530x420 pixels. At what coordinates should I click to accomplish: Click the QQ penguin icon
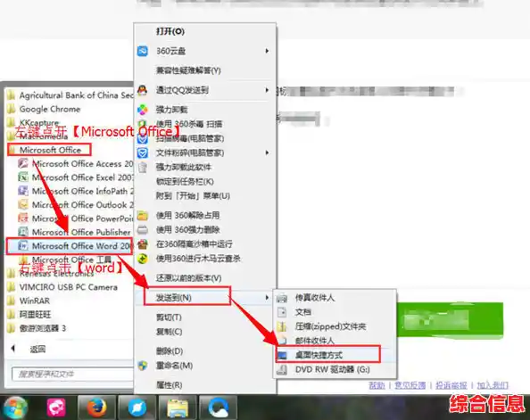[x=142, y=90]
